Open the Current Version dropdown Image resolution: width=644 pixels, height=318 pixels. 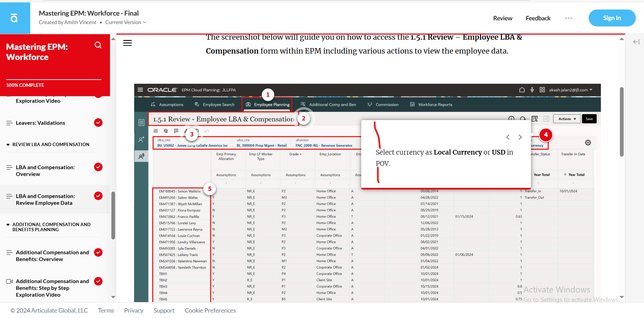(x=126, y=22)
